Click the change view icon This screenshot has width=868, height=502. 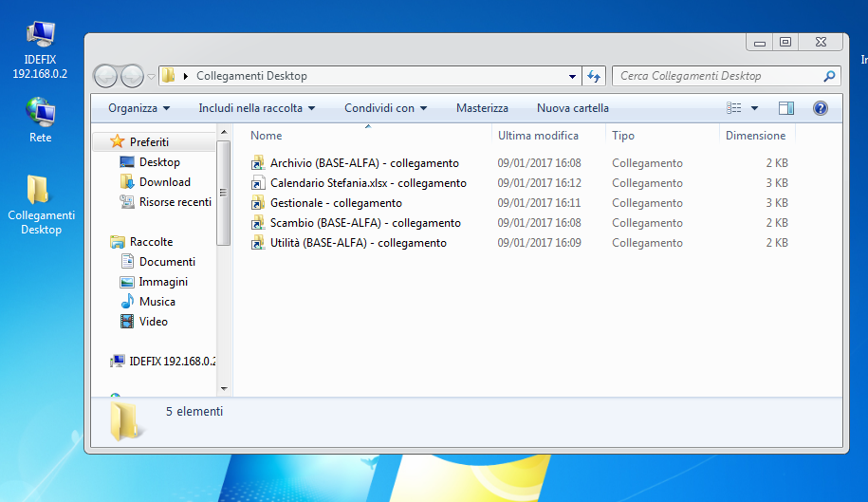coord(733,108)
